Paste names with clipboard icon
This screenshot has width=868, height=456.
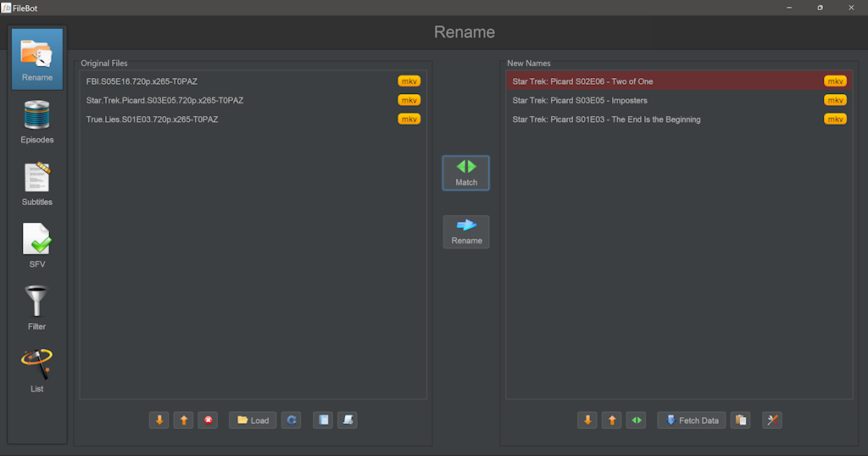(741, 420)
